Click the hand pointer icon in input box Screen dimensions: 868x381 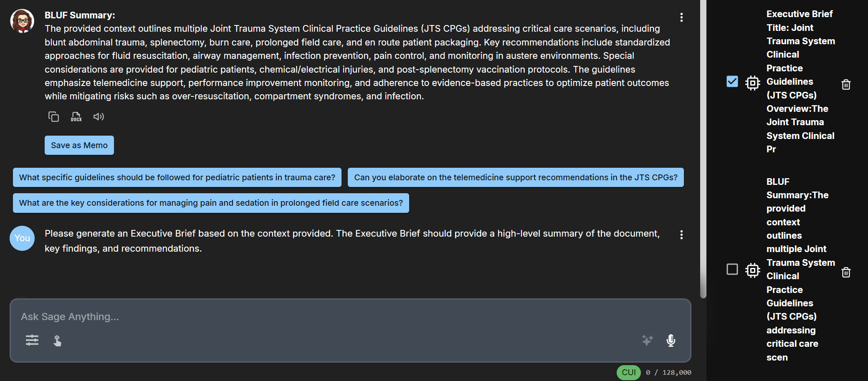[58, 341]
